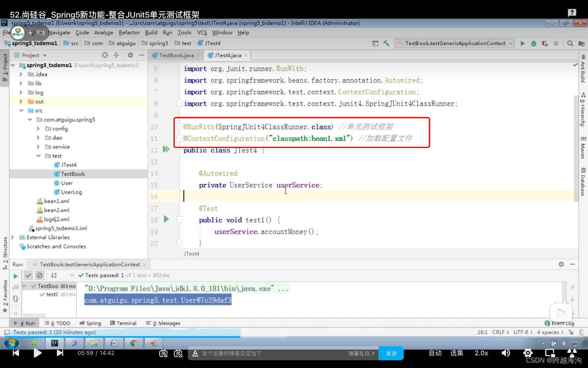This screenshot has height=368, width=588.
Task: Open danmaku settings icon in player
Action: (x=178, y=353)
